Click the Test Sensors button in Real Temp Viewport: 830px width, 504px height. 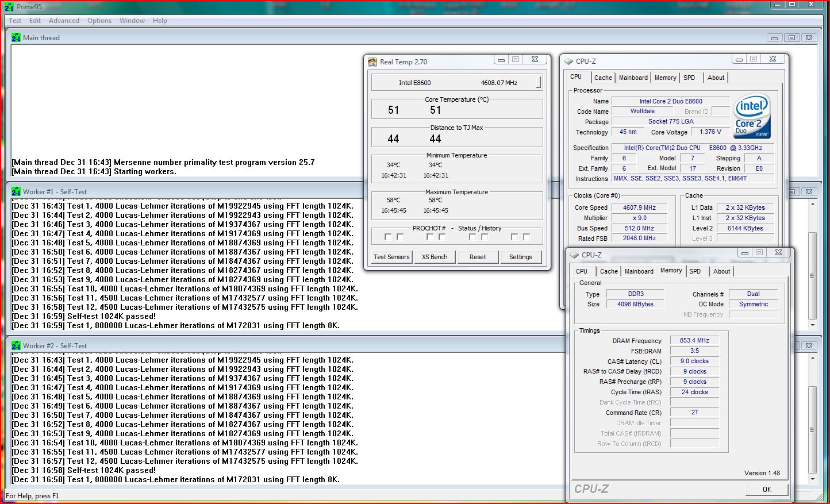pos(391,257)
